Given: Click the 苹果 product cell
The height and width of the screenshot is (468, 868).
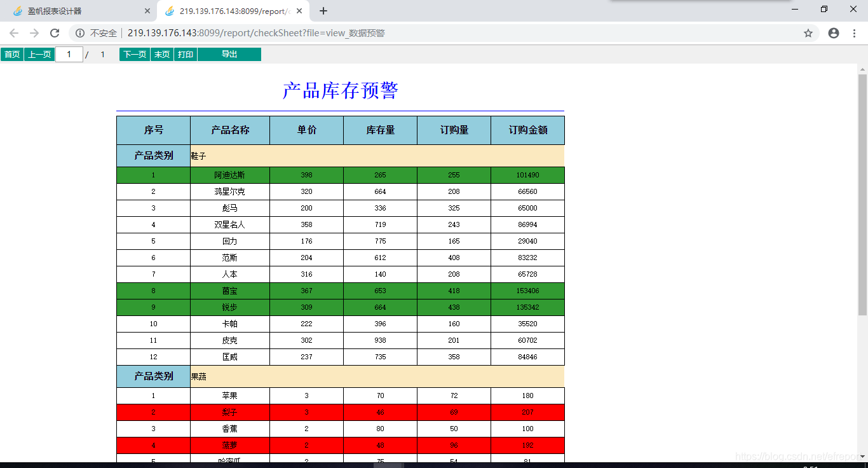Looking at the screenshot, I should tap(230, 396).
